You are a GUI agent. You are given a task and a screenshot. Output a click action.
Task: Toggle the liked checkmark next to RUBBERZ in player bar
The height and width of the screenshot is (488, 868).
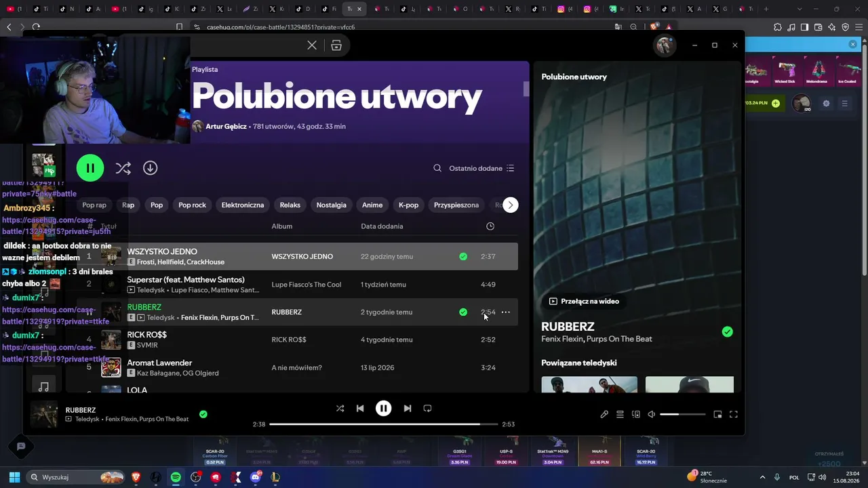pyautogui.click(x=203, y=414)
